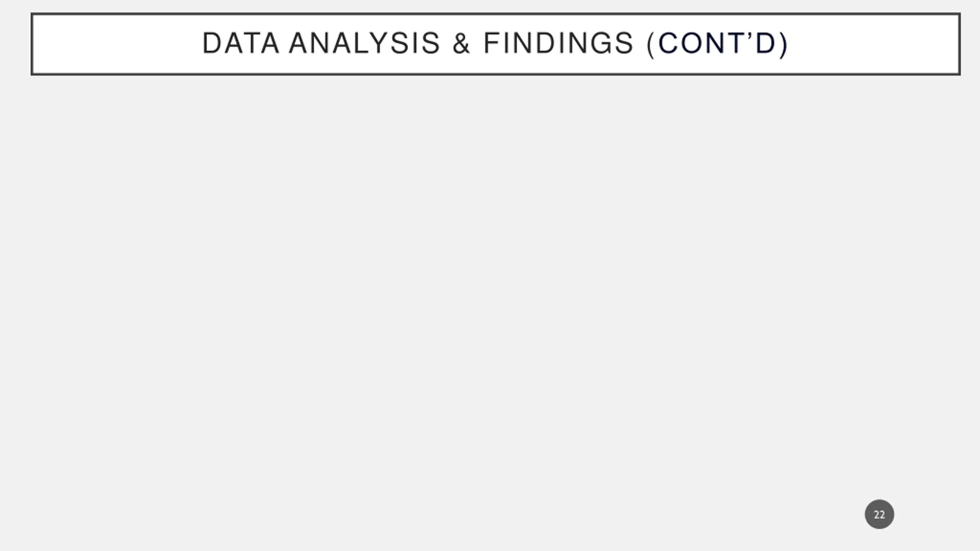Select the word DATA in the title
980x551 pixels.
tap(240, 43)
